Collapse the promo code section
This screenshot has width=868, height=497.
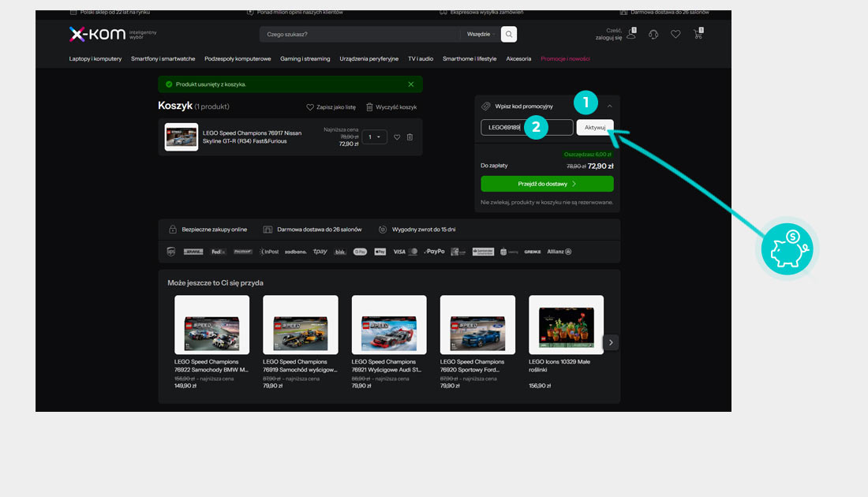point(609,106)
